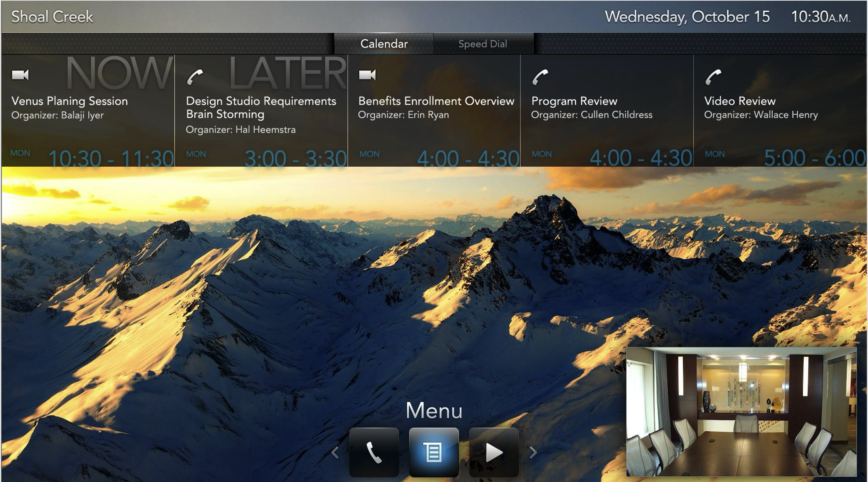Click phone icon on Video Review meeting

(713, 77)
